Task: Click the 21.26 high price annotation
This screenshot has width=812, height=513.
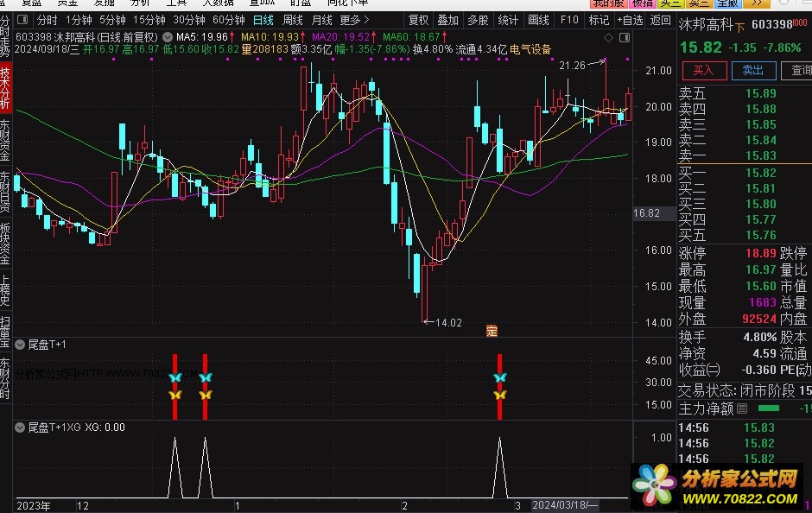Action: click(572, 66)
